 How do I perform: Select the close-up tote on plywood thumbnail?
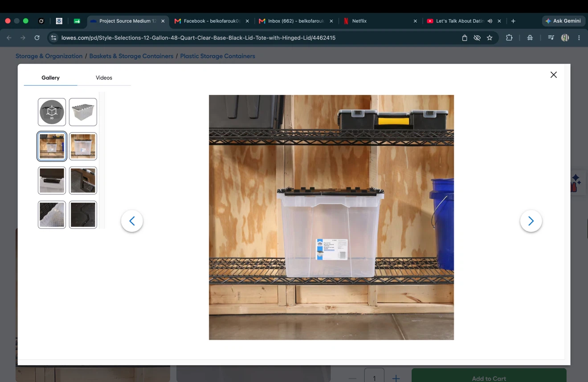pyautogui.click(x=83, y=146)
